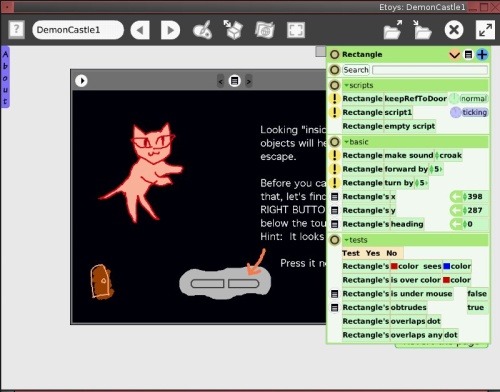Open menu icon for is under mouse
The image size is (500, 392).
point(335,294)
